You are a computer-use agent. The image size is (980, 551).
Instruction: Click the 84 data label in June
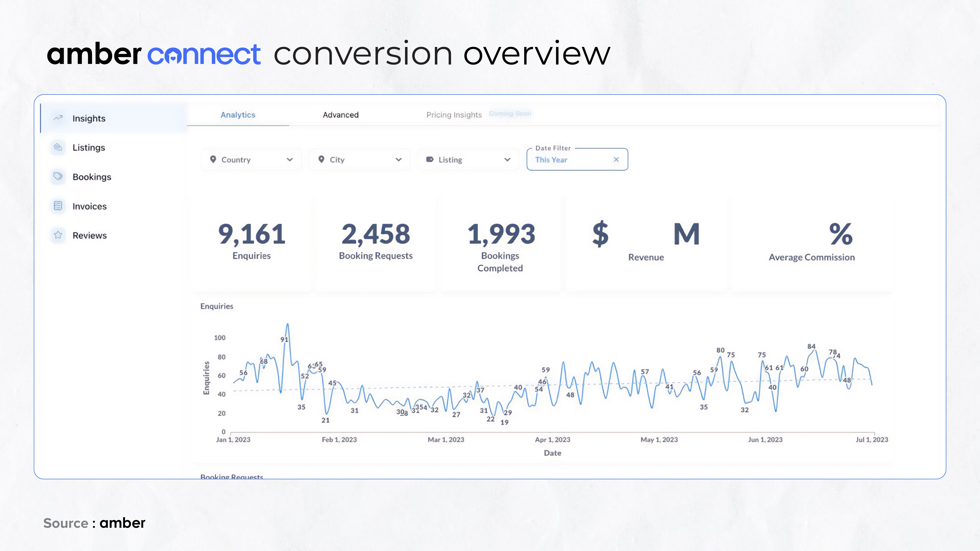(x=811, y=346)
